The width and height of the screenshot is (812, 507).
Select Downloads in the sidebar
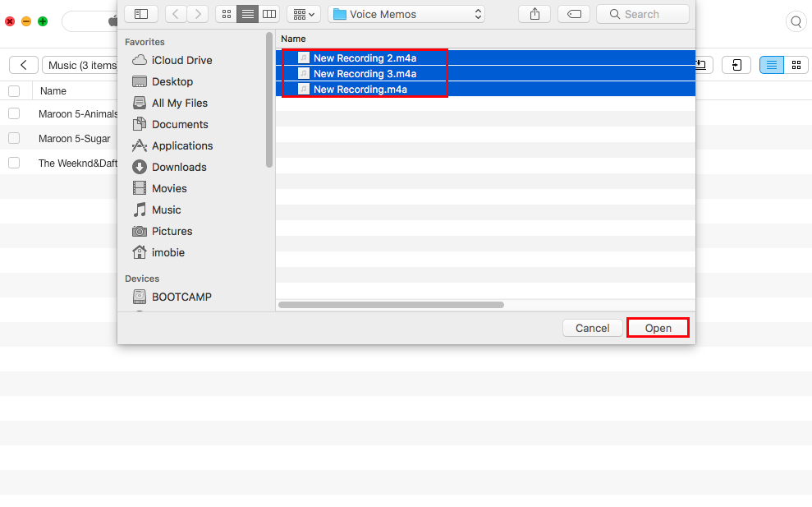click(x=179, y=167)
